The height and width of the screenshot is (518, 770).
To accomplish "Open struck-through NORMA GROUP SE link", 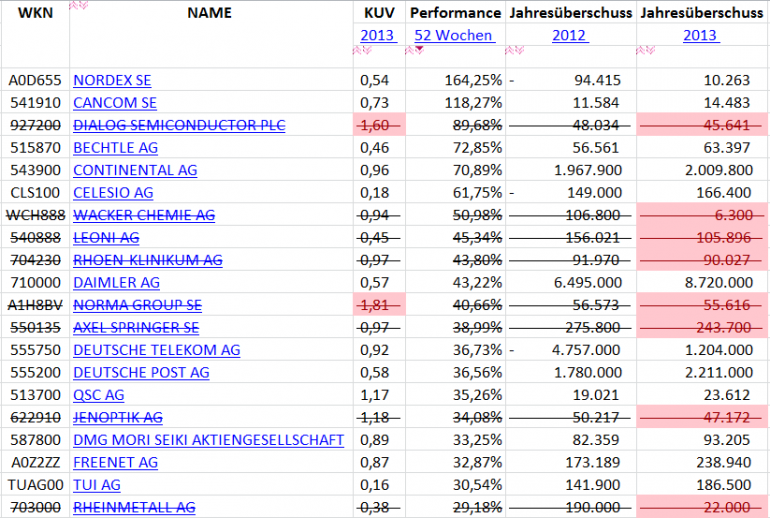I will 138,305.
